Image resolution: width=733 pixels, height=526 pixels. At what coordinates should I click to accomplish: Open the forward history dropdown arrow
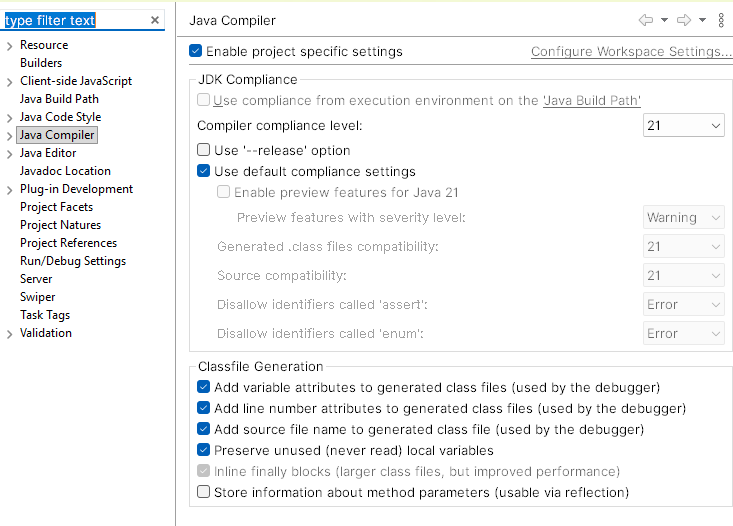click(702, 20)
